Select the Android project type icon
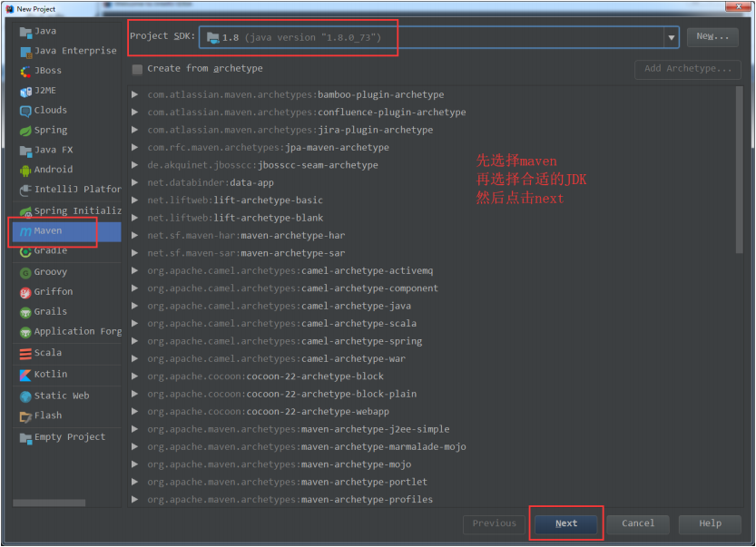 [x=27, y=170]
